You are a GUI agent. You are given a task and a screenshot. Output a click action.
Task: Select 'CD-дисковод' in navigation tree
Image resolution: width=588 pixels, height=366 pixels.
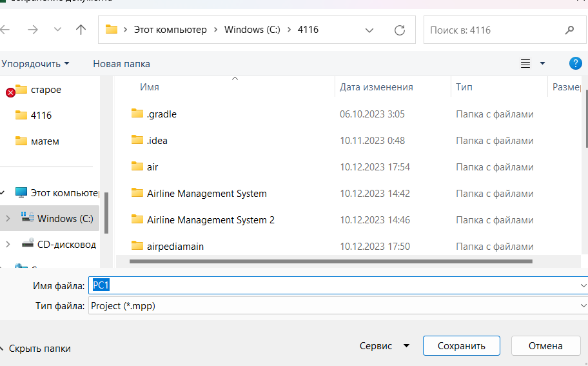67,245
